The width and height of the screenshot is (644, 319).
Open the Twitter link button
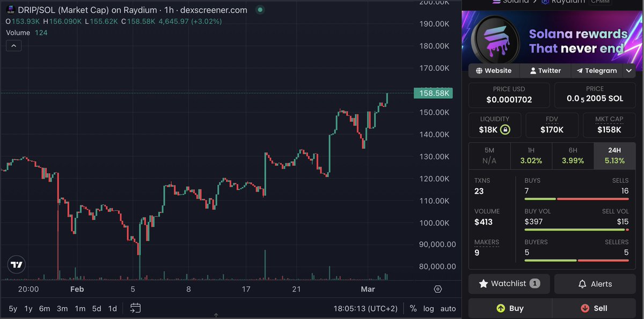(545, 71)
